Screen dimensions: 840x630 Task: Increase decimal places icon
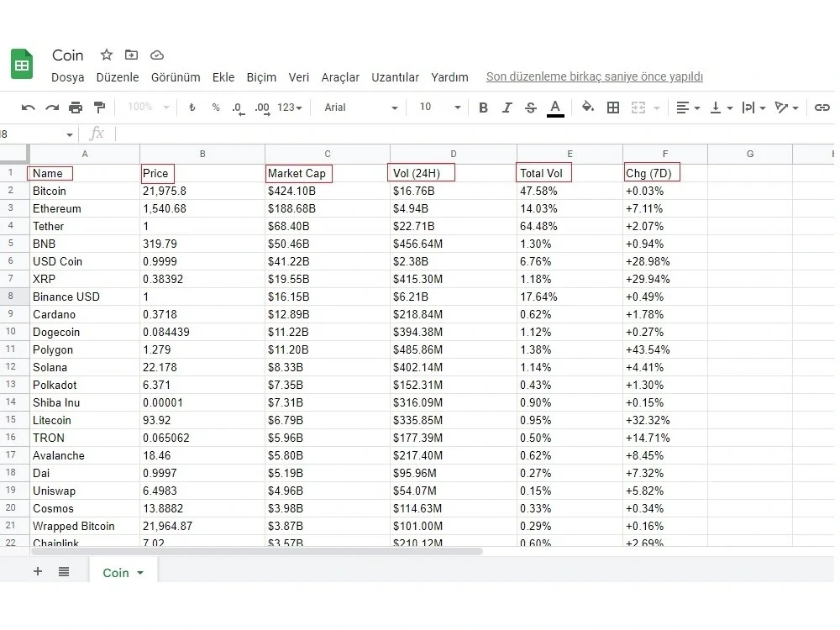[x=262, y=108]
